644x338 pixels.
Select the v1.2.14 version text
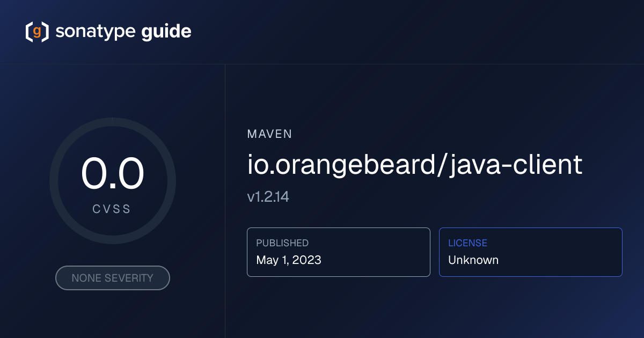(268, 197)
